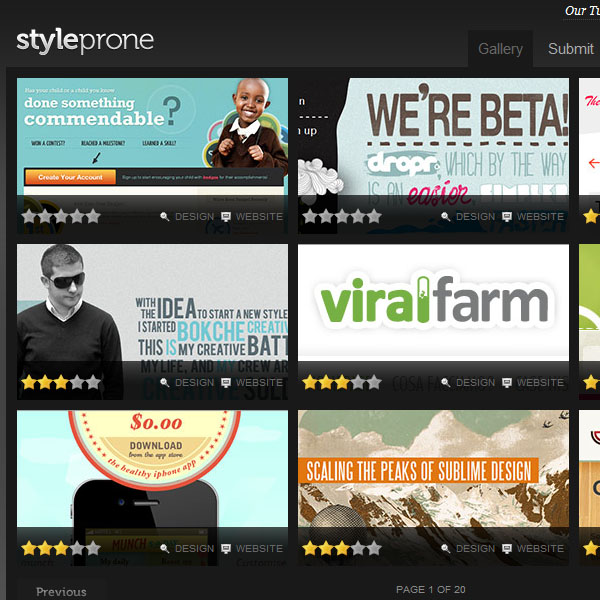View DESIGN of the Bokche card
This screenshot has height=600, width=600.
(x=194, y=382)
